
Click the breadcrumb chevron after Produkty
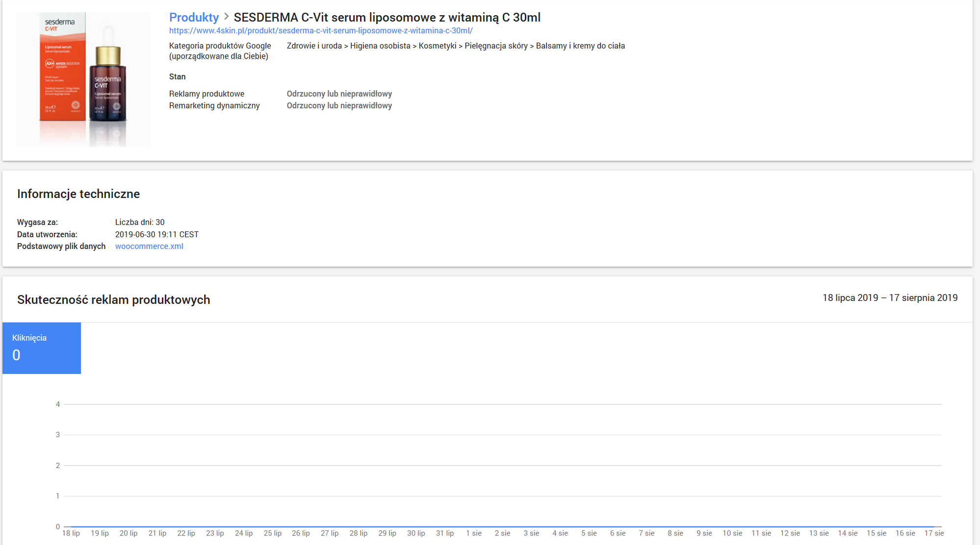coord(226,17)
